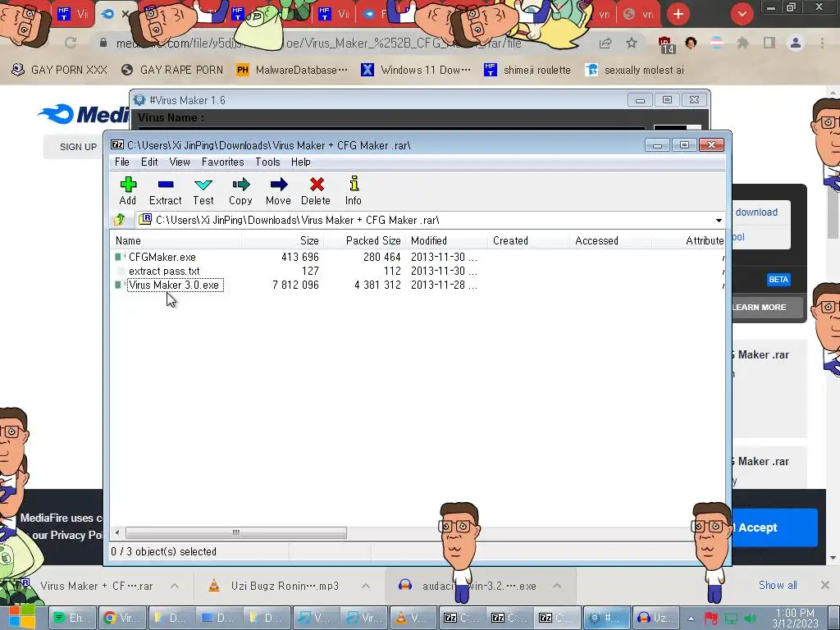Click the network icon in system tray
Screen dimensions: 840x630
(x=731, y=619)
